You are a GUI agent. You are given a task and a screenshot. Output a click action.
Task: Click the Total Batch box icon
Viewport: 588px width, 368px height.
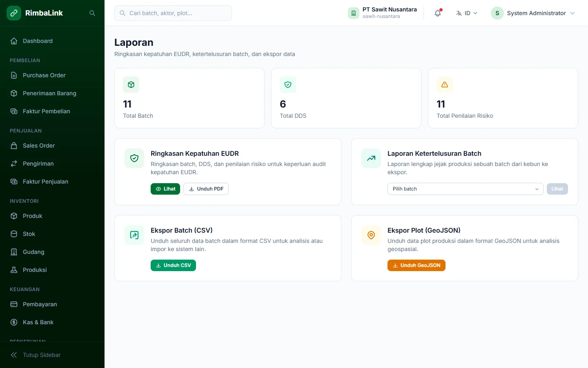pyautogui.click(x=131, y=85)
